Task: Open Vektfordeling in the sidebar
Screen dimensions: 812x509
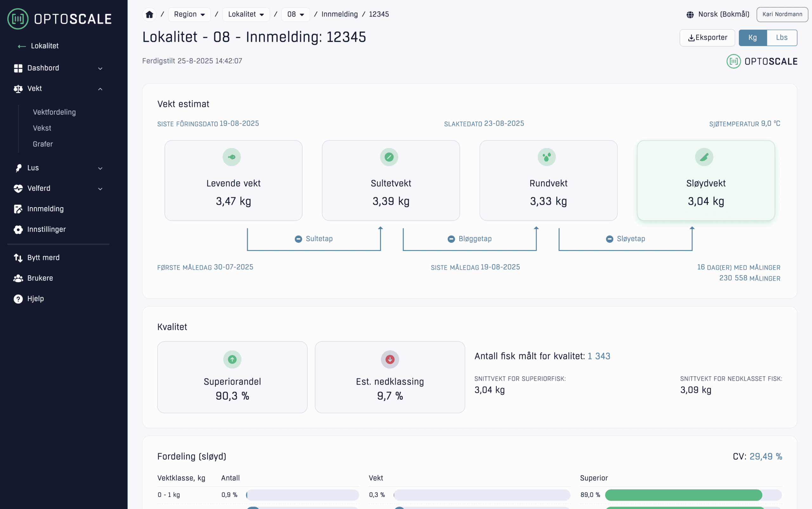Action: tap(54, 112)
